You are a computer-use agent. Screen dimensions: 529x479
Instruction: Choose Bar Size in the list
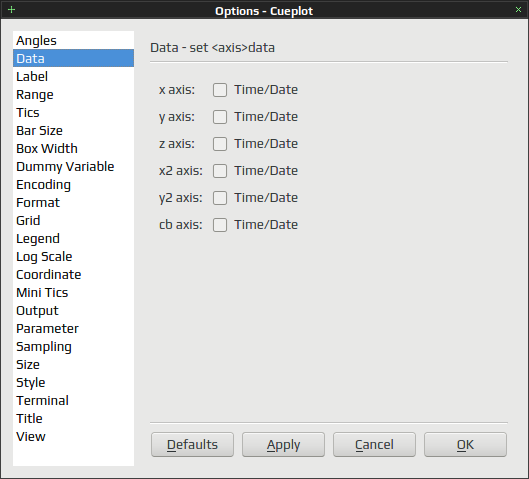tap(73, 131)
